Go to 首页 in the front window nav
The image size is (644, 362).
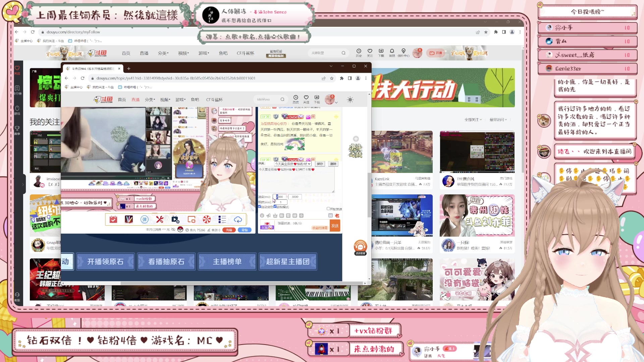click(122, 100)
